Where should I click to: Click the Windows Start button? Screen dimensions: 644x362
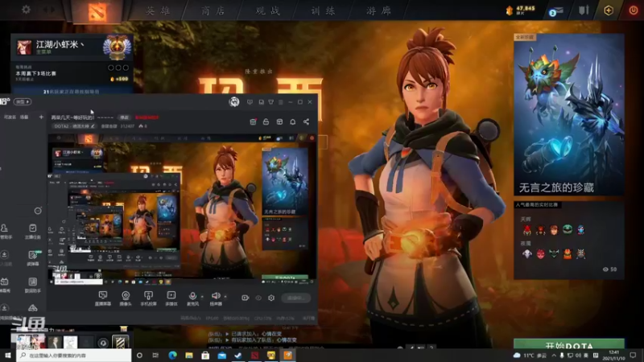[7, 356]
